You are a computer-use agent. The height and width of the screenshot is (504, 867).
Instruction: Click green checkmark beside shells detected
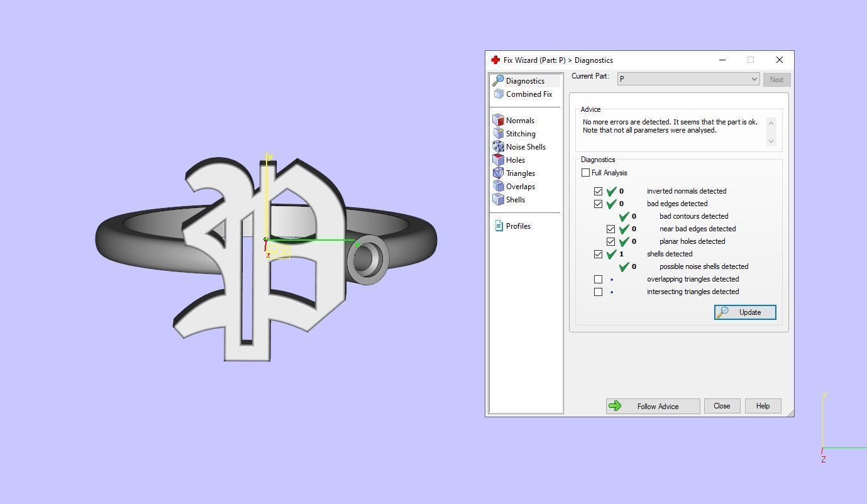pyautogui.click(x=611, y=254)
